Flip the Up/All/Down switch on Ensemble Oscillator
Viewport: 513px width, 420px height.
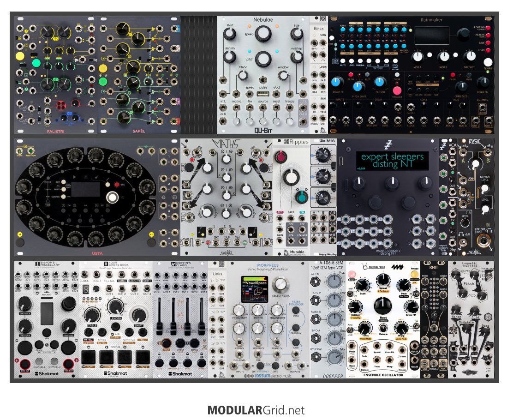[x=416, y=294]
